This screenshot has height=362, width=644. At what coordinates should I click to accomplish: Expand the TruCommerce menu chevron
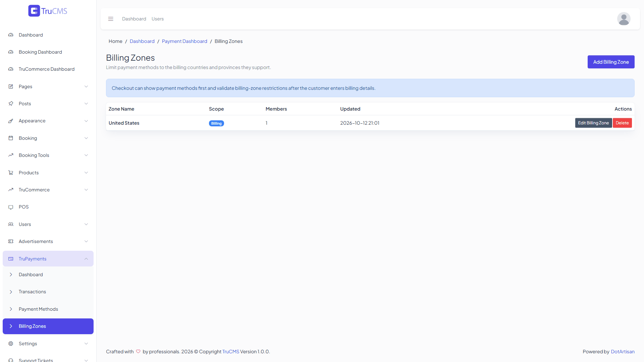pyautogui.click(x=86, y=190)
